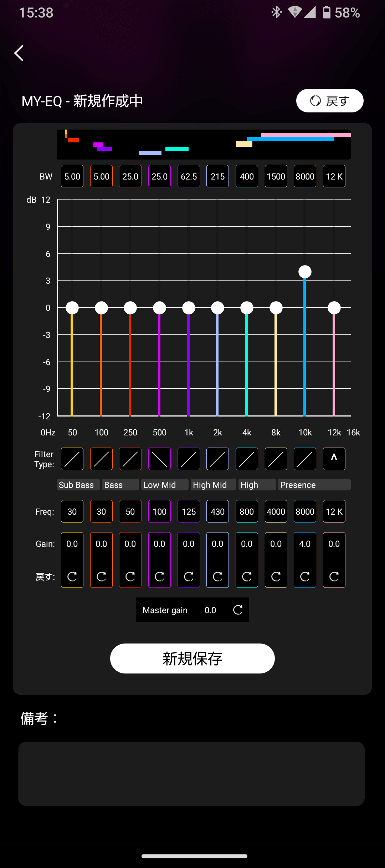Toggle the 500 Hz band filter type

pyautogui.click(x=159, y=459)
